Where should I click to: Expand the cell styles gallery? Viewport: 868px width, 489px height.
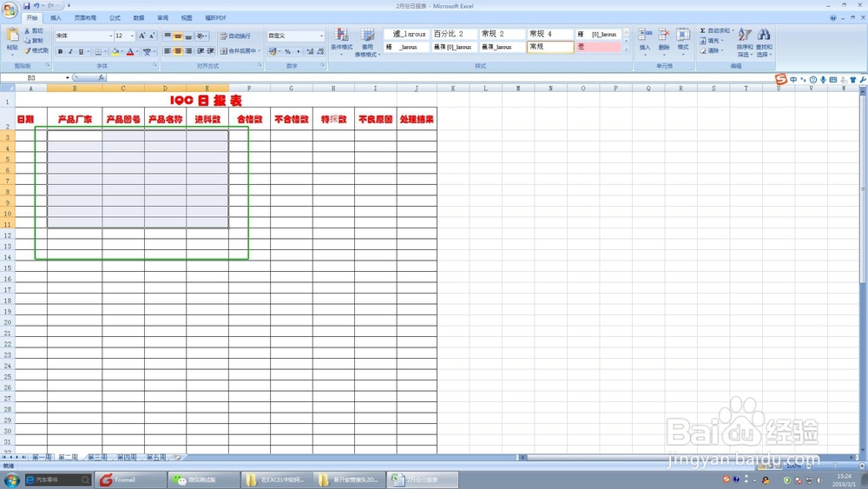[626, 50]
